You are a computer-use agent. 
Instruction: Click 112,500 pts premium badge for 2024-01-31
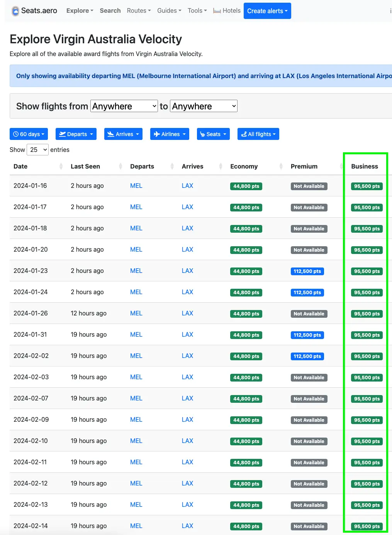307,335
